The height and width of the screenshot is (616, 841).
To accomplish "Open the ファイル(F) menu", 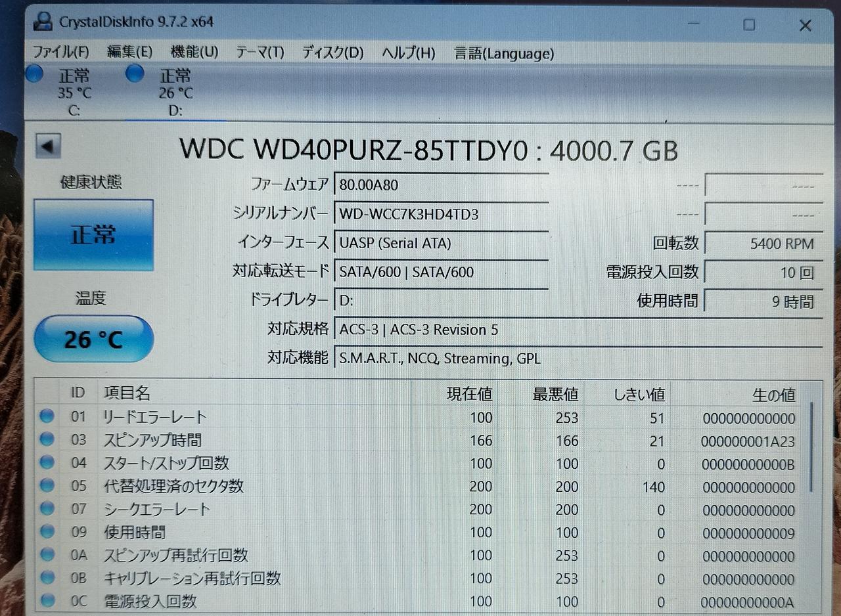I will tap(60, 53).
